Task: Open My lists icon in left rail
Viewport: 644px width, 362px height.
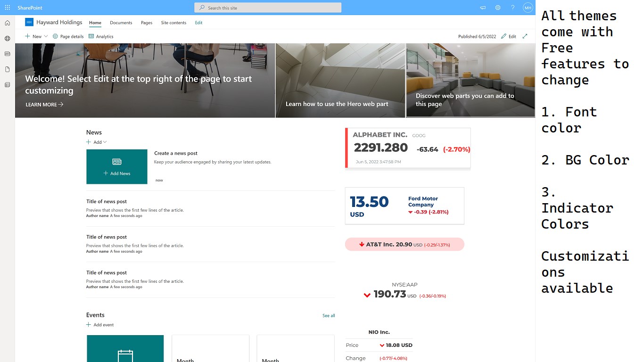Action: (x=8, y=85)
